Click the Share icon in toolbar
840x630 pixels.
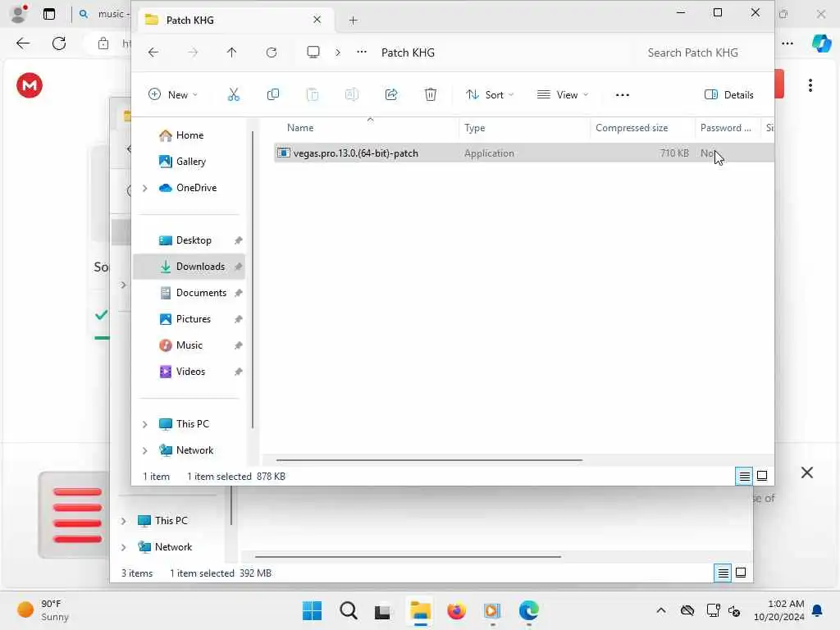(x=391, y=95)
